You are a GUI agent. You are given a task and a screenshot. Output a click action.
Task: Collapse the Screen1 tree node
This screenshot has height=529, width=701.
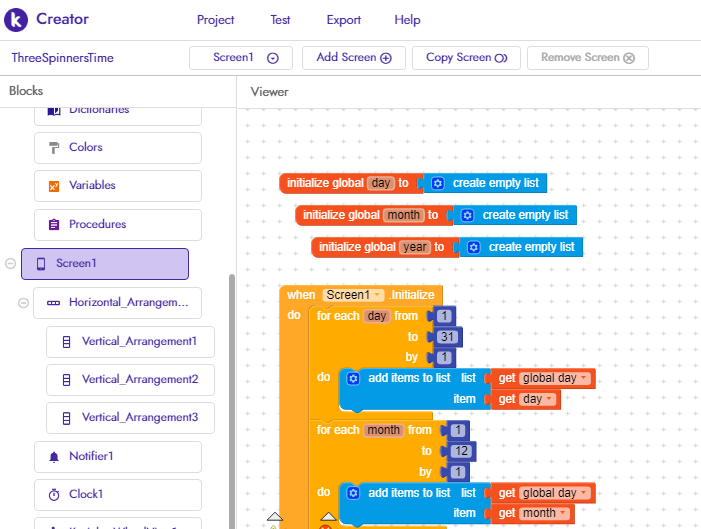[10, 264]
